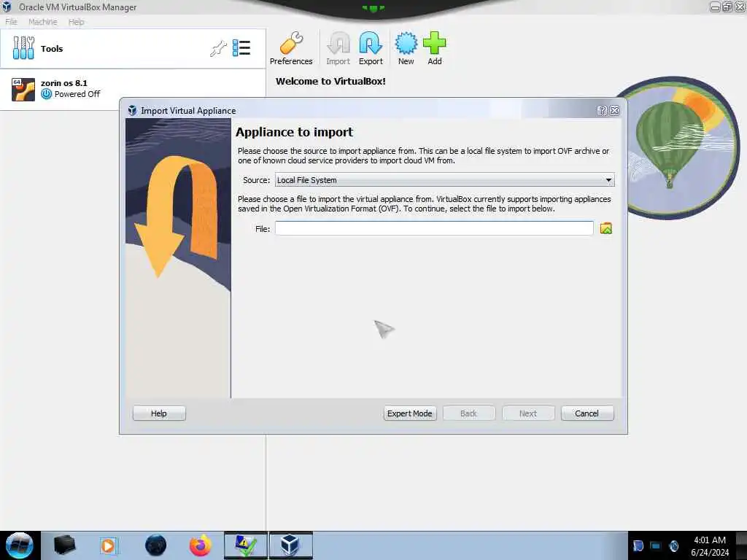Cancel the import dialog
Viewport: 747px width, 560px height.
[x=587, y=413]
